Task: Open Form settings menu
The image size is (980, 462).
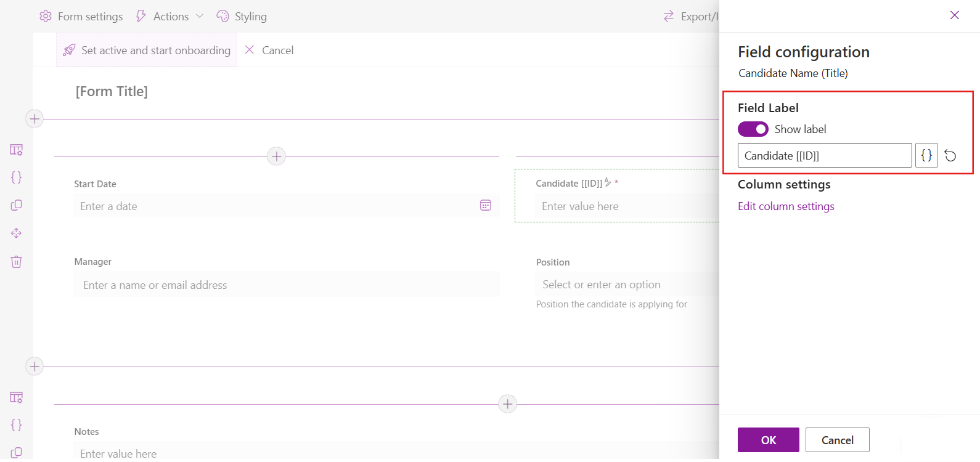Action: [x=81, y=17]
